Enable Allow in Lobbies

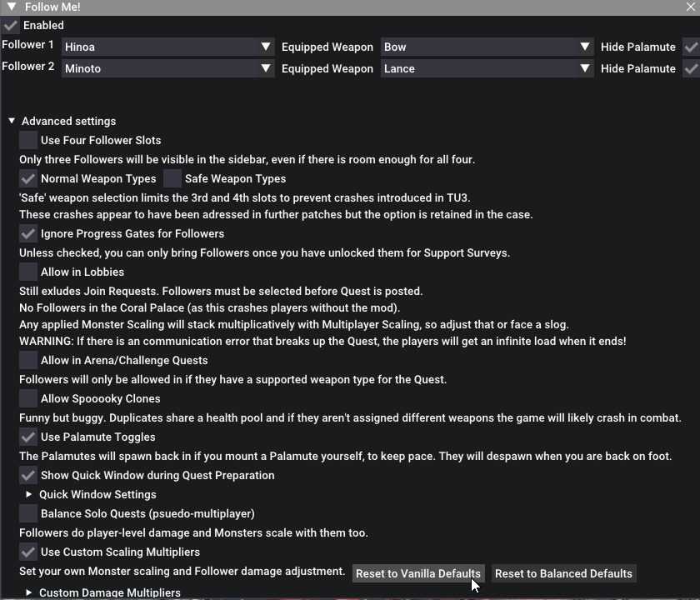click(x=28, y=272)
